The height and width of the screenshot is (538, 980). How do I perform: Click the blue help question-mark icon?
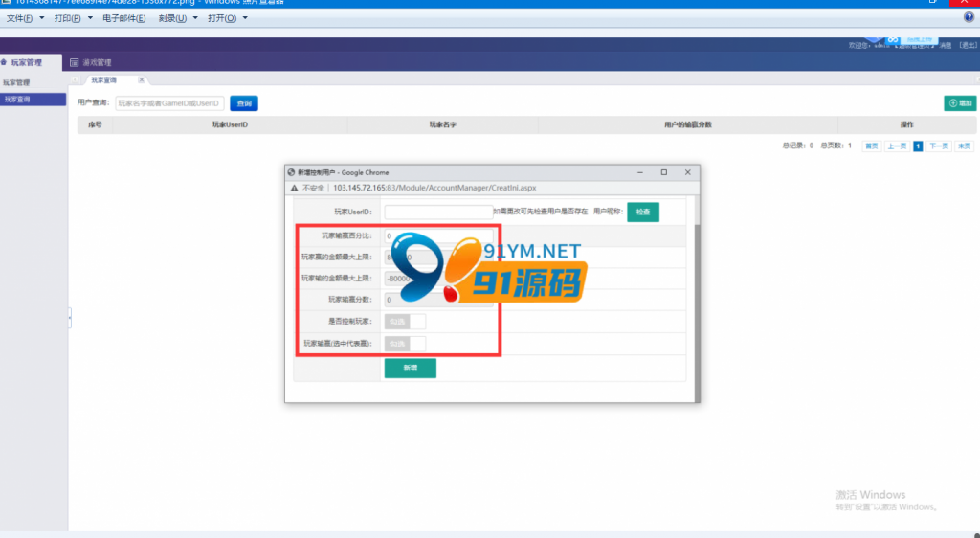[969, 17]
